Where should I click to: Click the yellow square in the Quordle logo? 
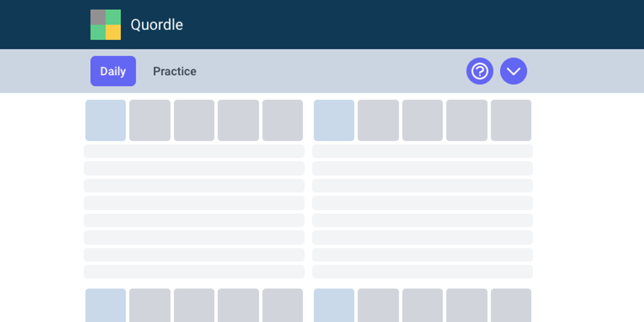(113, 32)
